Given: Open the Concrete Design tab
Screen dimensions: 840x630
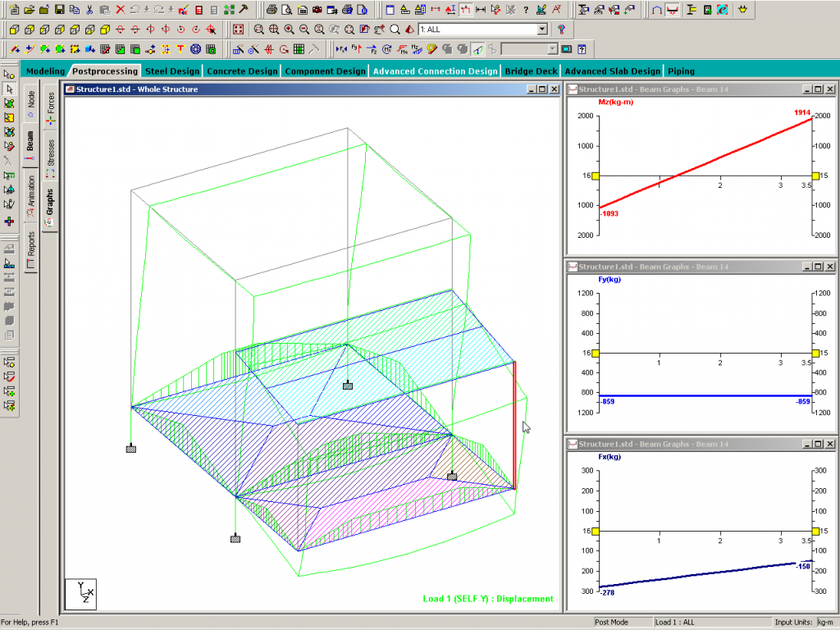Looking at the screenshot, I should coord(242,71).
